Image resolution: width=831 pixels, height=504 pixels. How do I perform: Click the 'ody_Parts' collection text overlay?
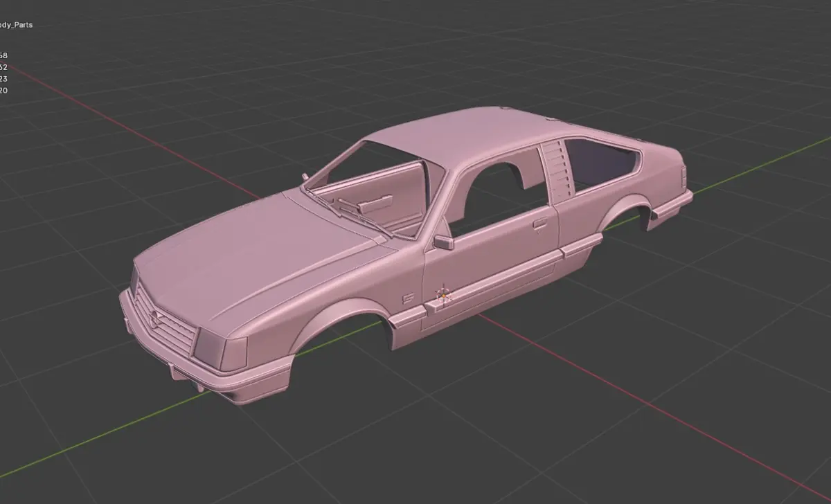pyautogui.click(x=17, y=25)
